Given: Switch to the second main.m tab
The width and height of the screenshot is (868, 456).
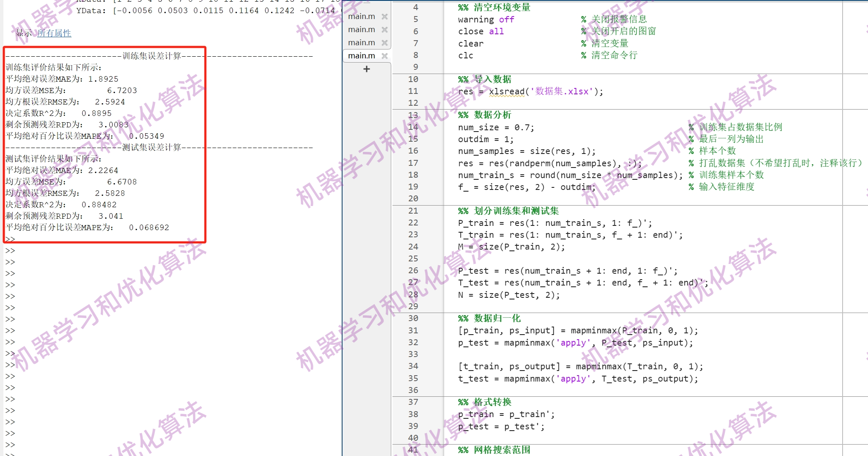Looking at the screenshot, I should [x=361, y=29].
